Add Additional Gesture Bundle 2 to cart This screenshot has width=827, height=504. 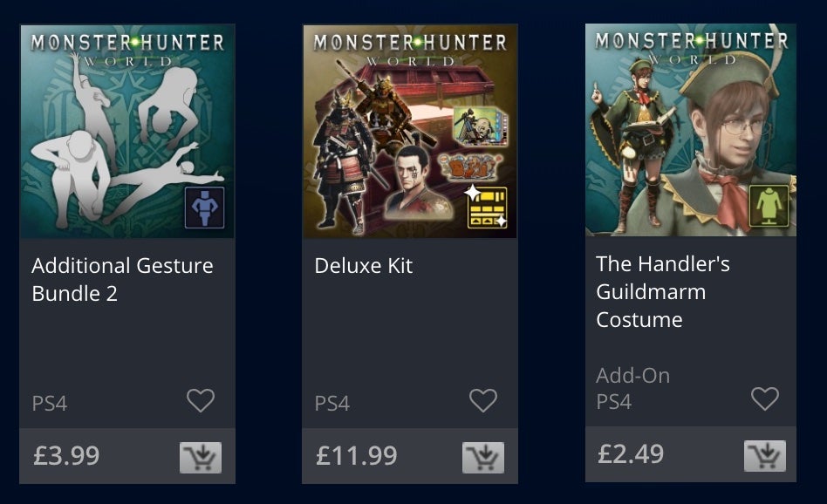tap(201, 457)
